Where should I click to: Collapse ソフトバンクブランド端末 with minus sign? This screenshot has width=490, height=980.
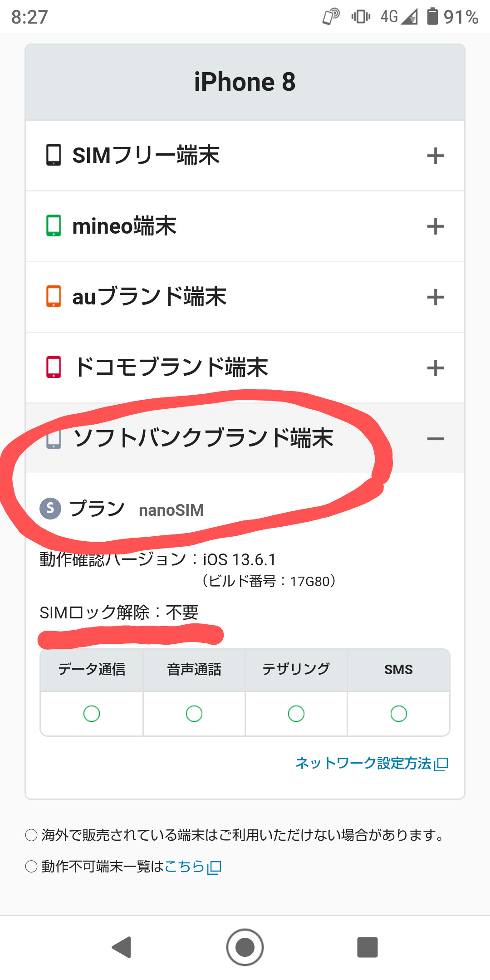click(435, 439)
